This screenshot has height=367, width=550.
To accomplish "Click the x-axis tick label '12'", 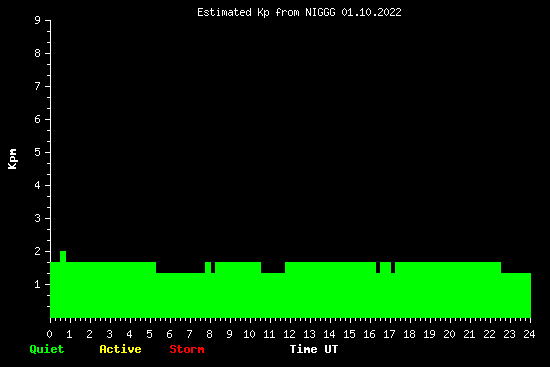I will 289,334.
